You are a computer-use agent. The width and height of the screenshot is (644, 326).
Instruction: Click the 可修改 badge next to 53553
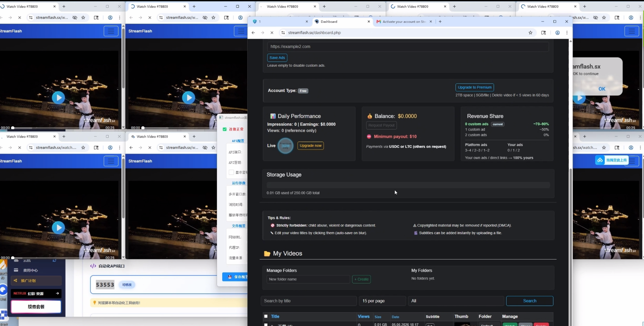click(x=127, y=284)
